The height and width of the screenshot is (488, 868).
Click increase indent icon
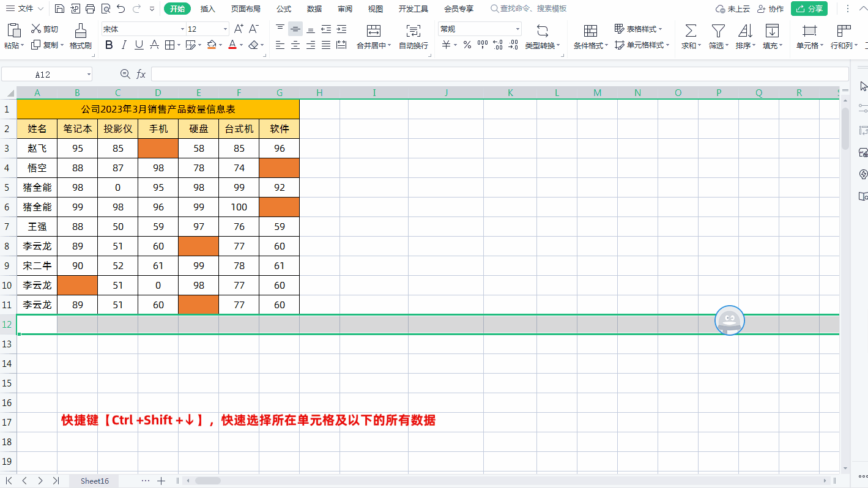341,29
